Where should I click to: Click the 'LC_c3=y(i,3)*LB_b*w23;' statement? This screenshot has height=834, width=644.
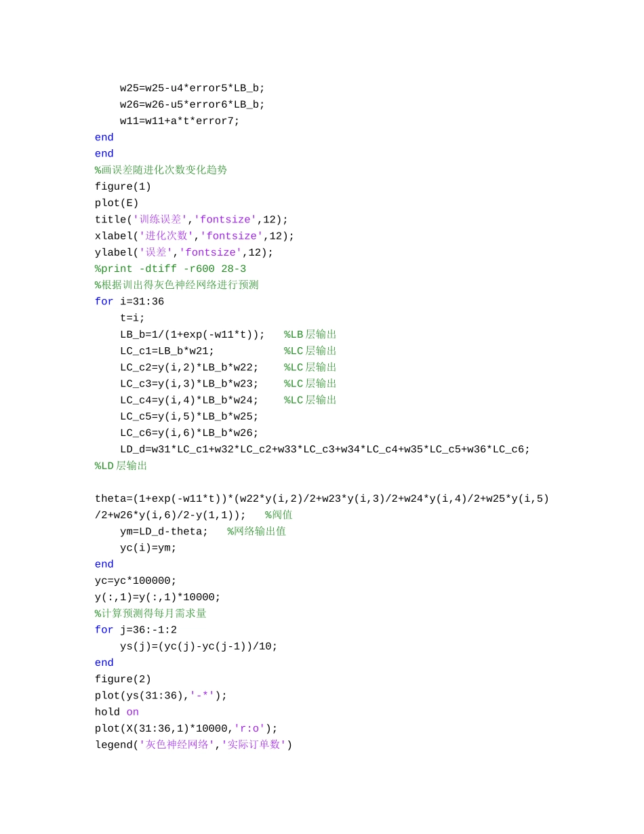click(x=190, y=384)
